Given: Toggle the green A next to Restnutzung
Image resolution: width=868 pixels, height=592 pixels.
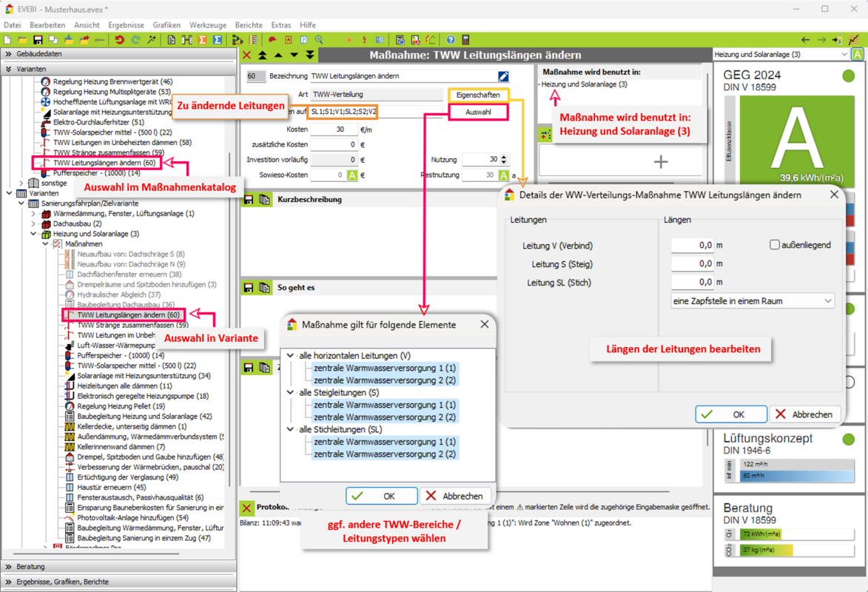Looking at the screenshot, I should tap(503, 175).
